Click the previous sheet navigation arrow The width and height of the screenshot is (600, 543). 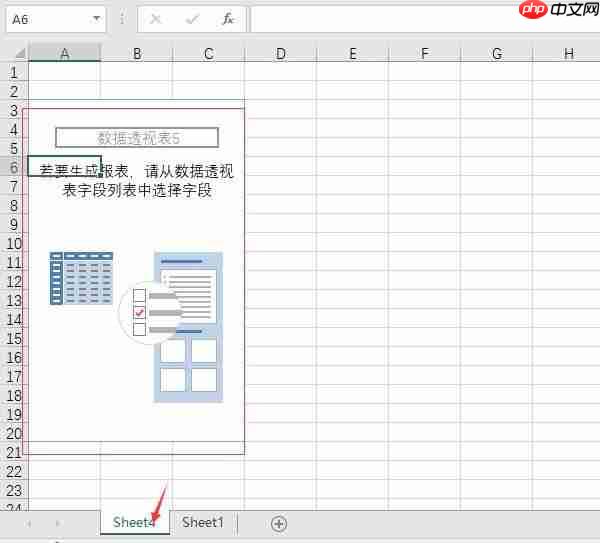tap(29, 523)
